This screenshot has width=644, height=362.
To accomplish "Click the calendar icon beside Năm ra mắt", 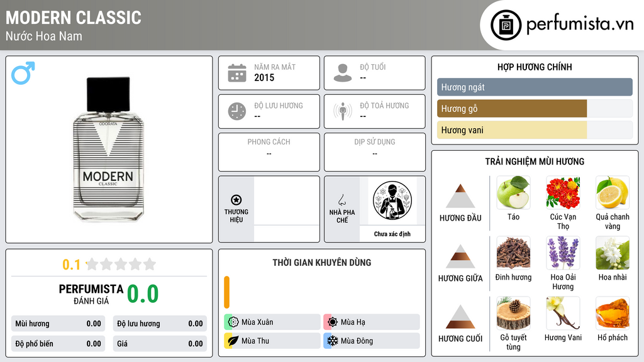I will tap(237, 73).
